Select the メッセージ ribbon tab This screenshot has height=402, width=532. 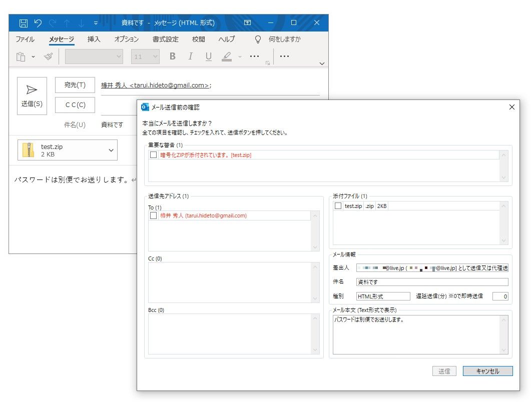62,39
